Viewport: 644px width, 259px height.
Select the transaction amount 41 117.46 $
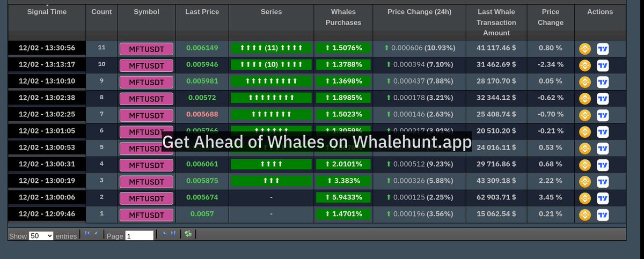[496, 48]
